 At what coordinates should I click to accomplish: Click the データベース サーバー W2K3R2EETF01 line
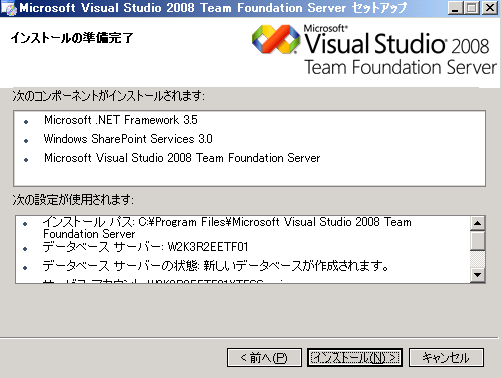pos(145,247)
